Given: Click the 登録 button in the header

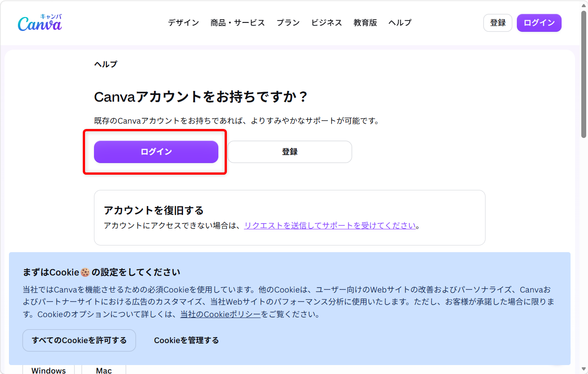Looking at the screenshot, I should coord(498,23).
